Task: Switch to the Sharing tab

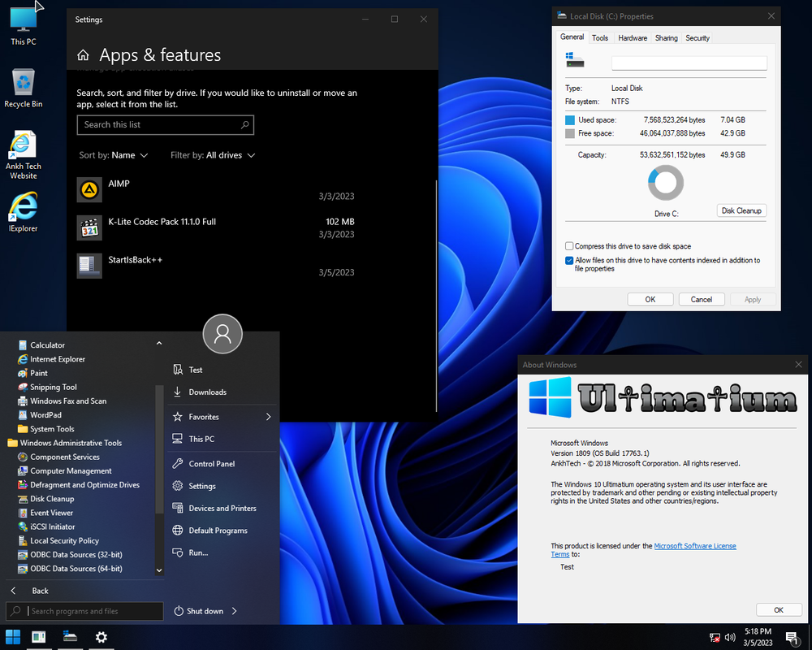Action: pos(666,38)
